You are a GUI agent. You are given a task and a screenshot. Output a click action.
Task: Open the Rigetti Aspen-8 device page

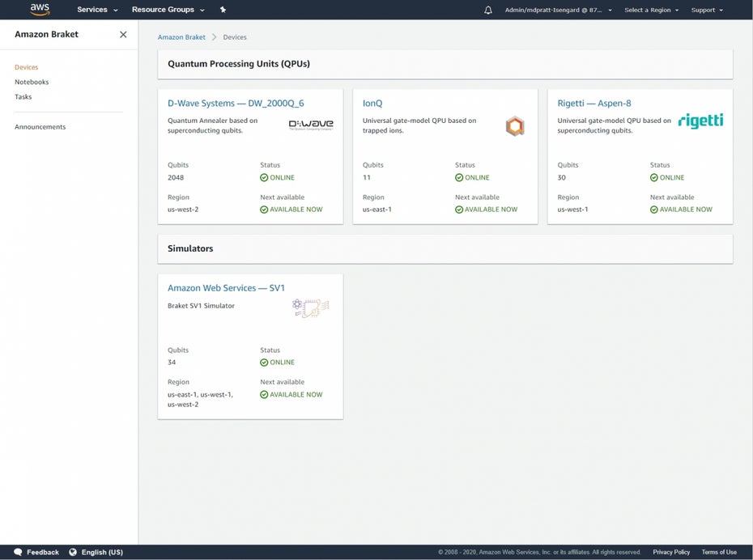(x=594, y=103)
